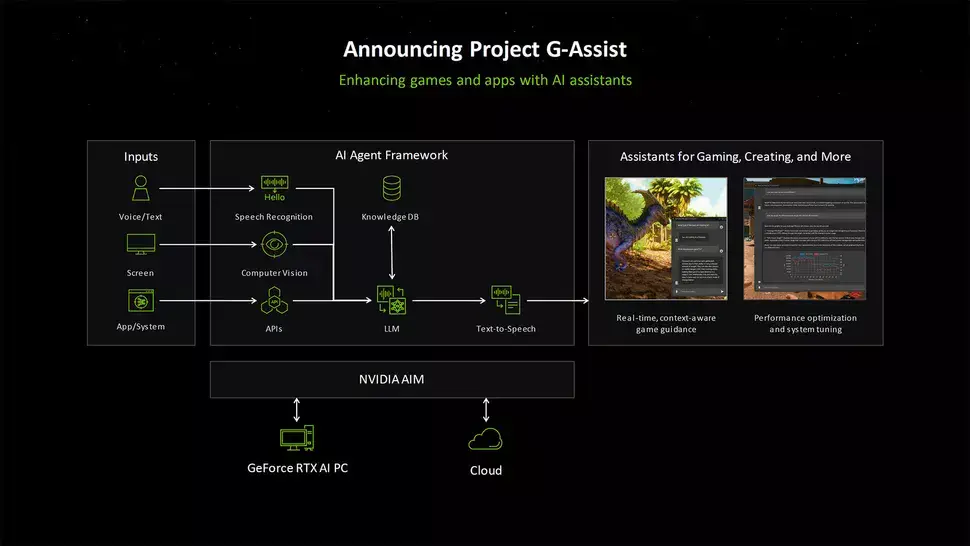Click the 'Screen' label
This screenshot has width=970, height=546.
(x=140, y=273)
